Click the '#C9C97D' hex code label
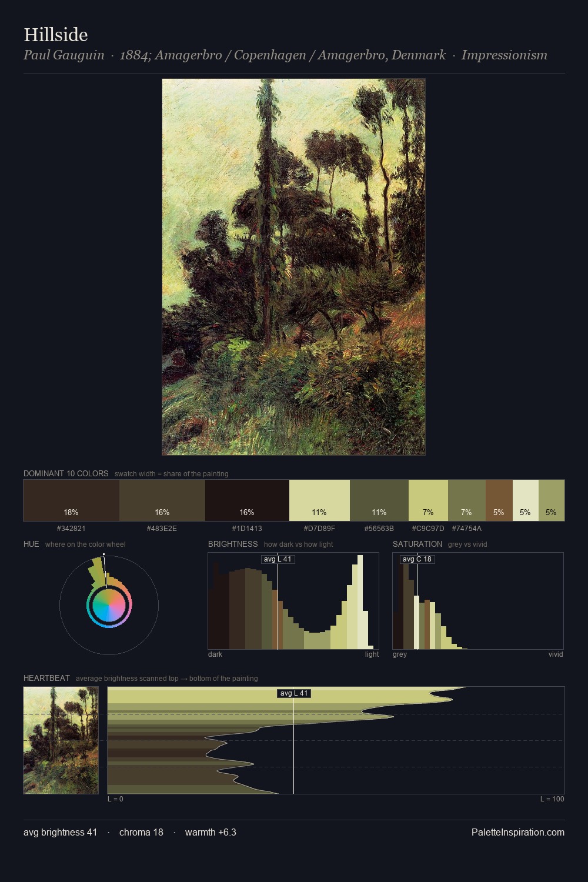588x882 pixels. point(428,529)
